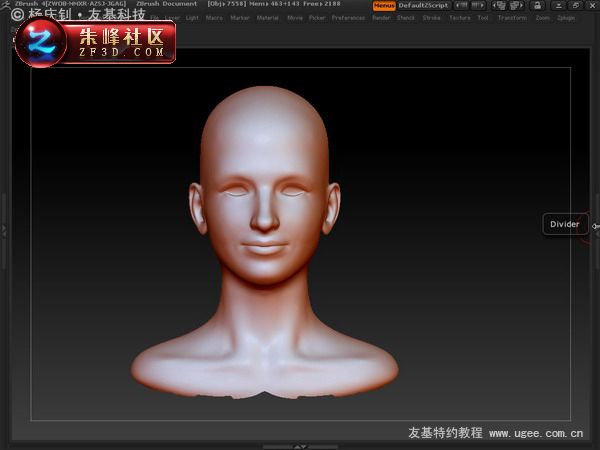Open the Zoom menu
Viewport: 600px width, 450px height.
coord(543,18)
